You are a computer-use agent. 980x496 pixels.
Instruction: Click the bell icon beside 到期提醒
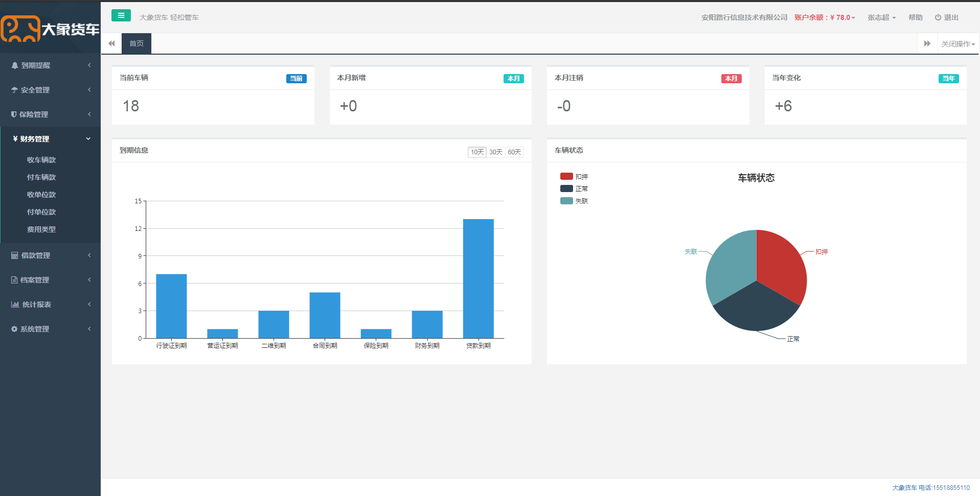(15, 65)
